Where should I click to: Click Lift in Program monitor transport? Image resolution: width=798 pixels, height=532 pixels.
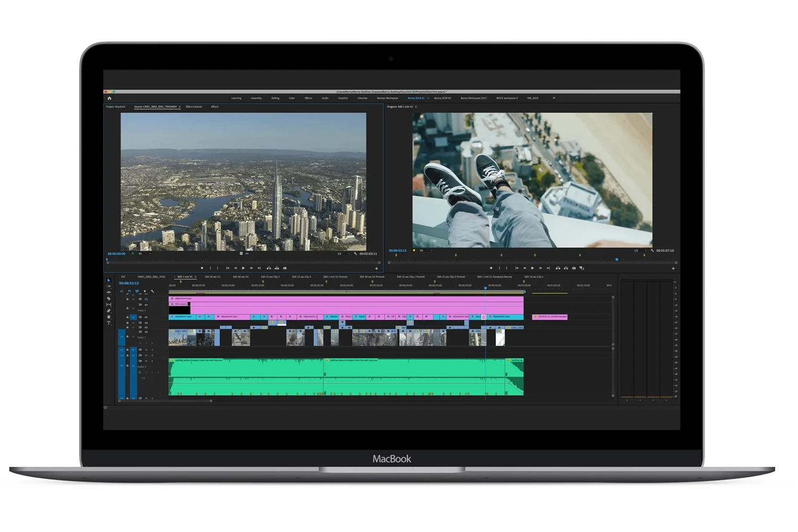pyautogui.click(x=558, y=268)
